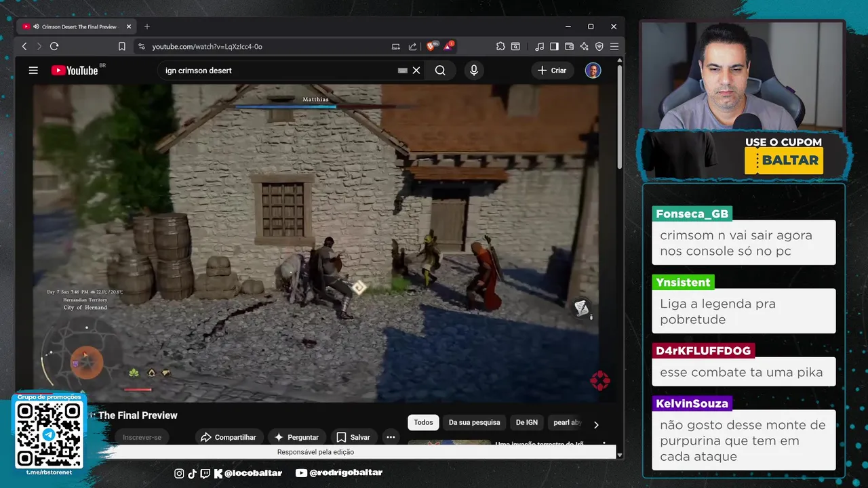Open the browser main menu
Viewport: 868px width, 488px height.
(614, 47)
